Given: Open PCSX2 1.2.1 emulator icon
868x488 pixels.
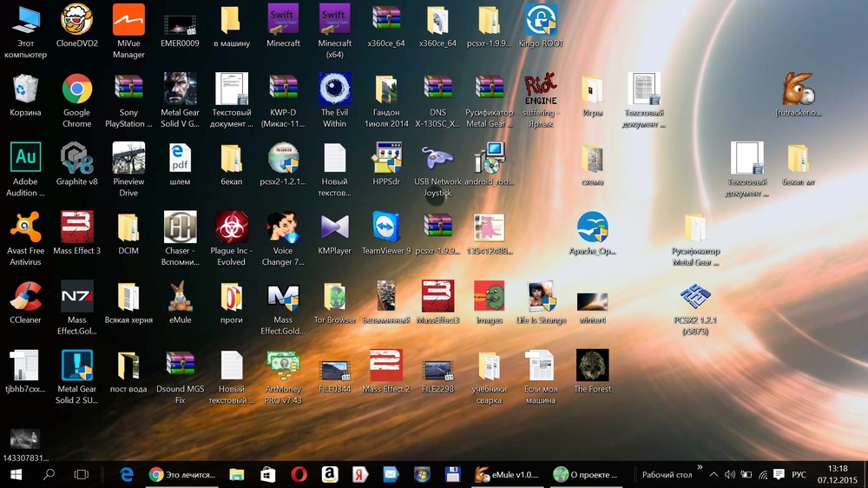Looking at the screenshot, I should pos(695,297).
